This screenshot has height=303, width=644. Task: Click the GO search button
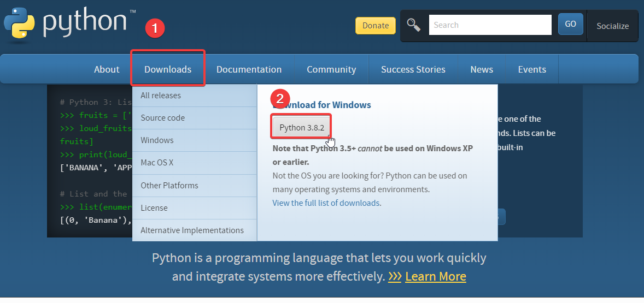571,24
